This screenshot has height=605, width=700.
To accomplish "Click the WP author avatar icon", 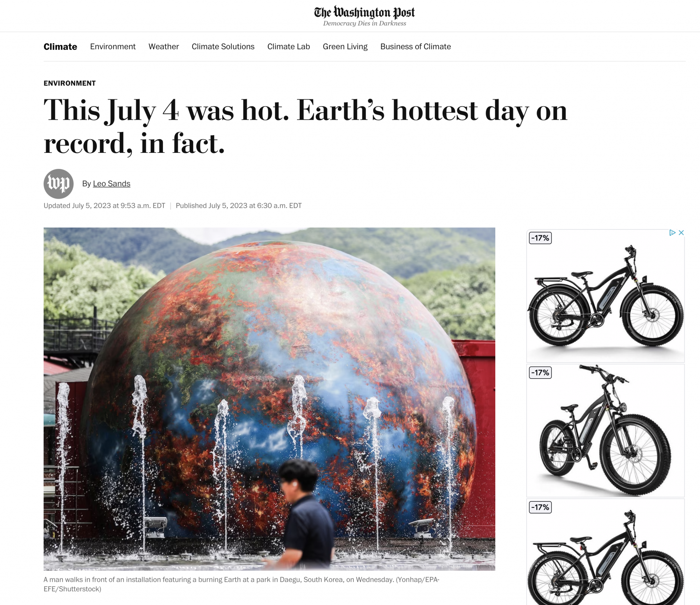I will tap(59, 184).
